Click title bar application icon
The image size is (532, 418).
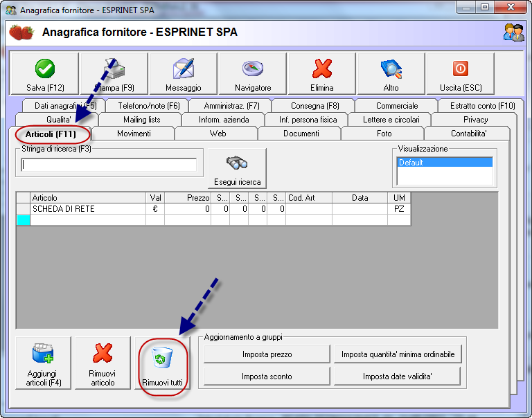click(11, 10)
